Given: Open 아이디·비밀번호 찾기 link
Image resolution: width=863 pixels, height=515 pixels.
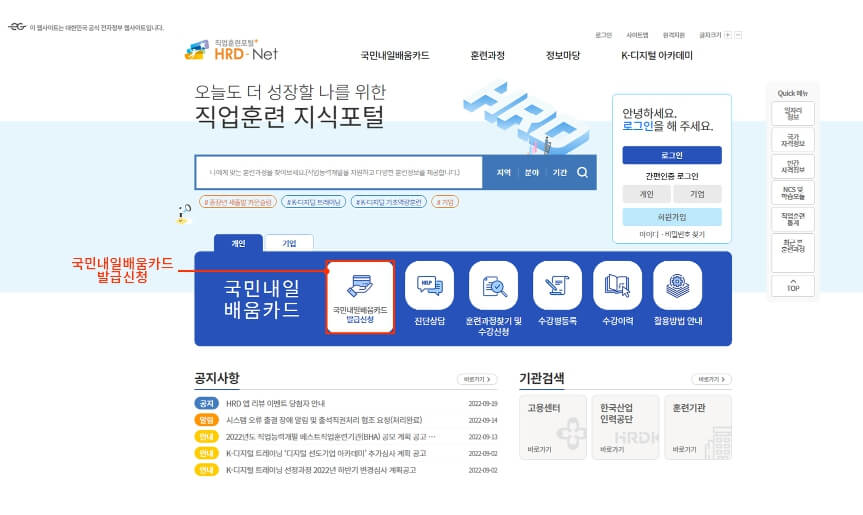Looking at the screenshot, I should (671, 234).
